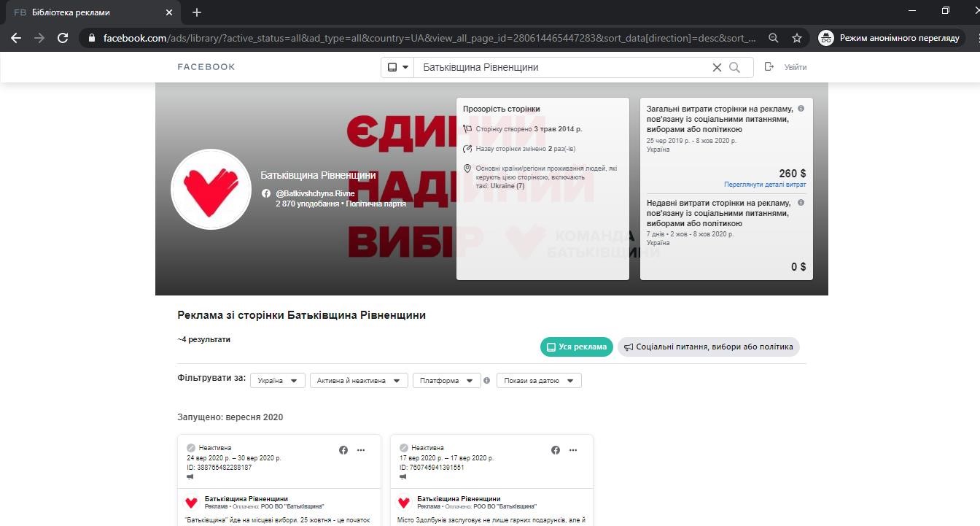Select Соціальні питання, вибори або політика tab
The height and width of the screenshot is (526, 980).
709,347
